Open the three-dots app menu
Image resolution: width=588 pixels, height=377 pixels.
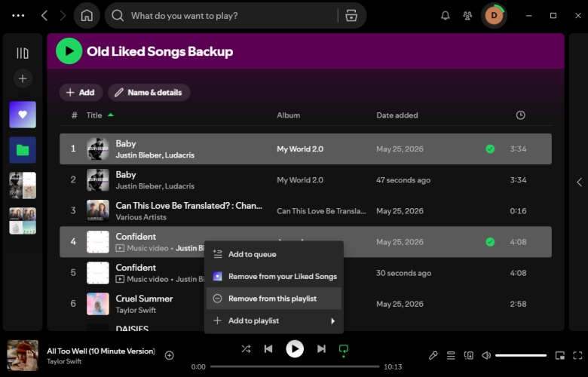(18, 15)
